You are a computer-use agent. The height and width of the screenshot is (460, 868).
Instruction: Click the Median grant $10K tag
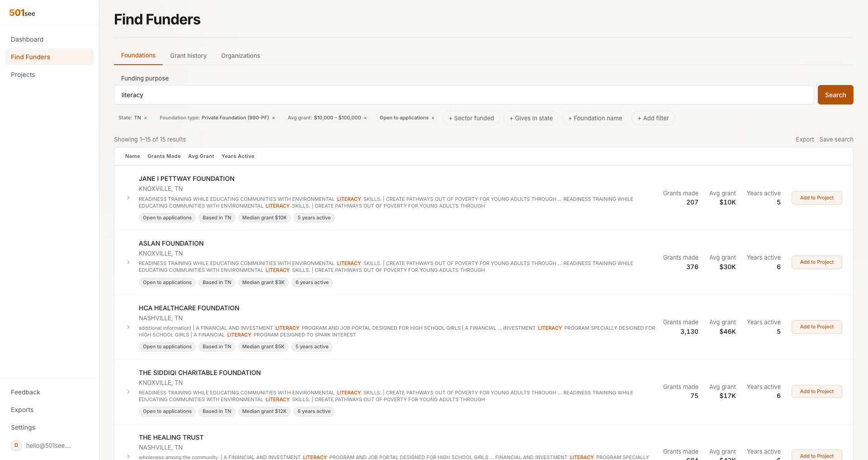(x=264, y=218)
